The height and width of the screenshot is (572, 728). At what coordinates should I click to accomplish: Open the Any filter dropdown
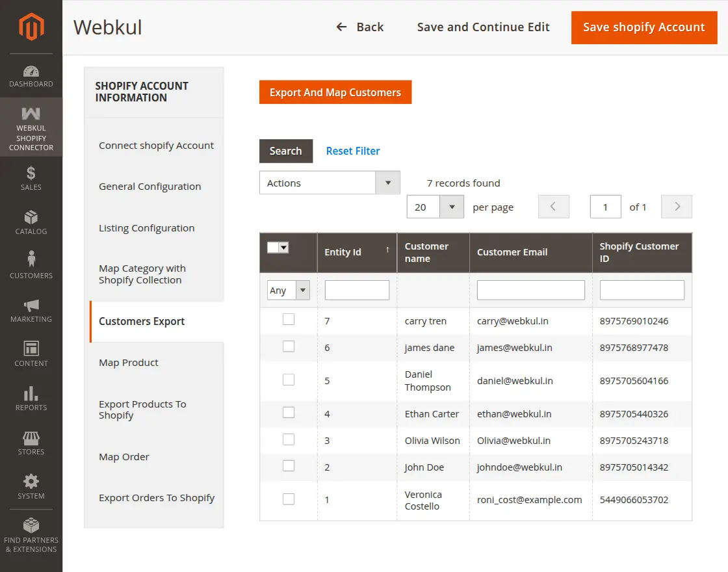[289, 290]
